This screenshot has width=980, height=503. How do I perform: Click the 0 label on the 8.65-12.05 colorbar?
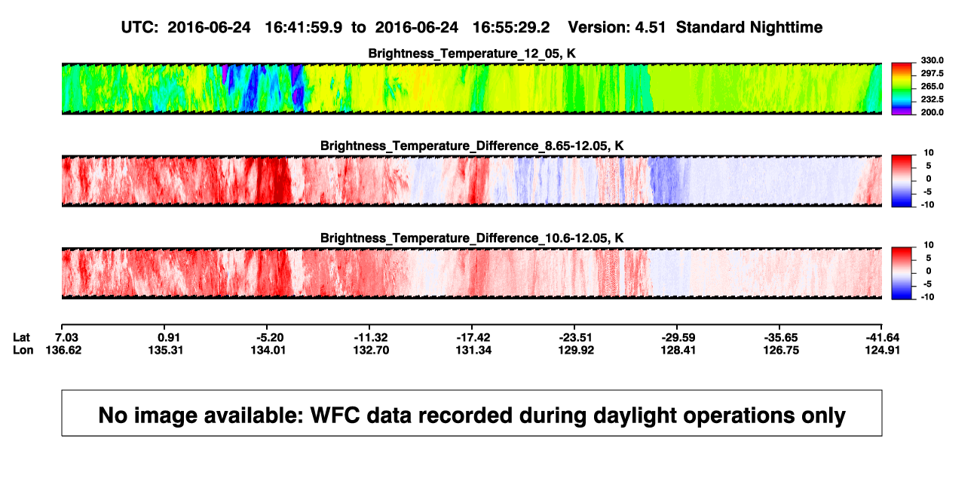coord(928,179)
